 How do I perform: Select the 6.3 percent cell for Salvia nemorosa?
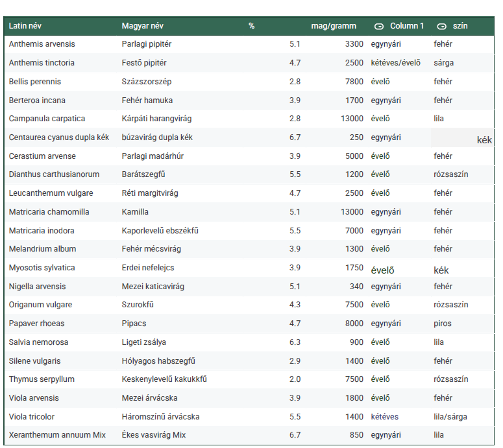295,342
